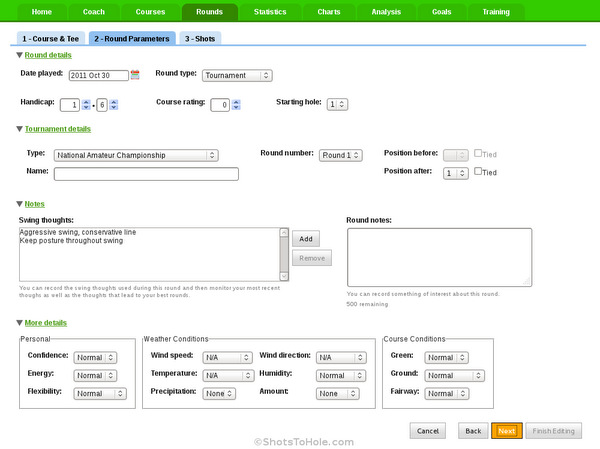The width and height of the screenshot is (600, 449).
Task: Click the course rating stepper arrows
Action: tap(236, 104)
